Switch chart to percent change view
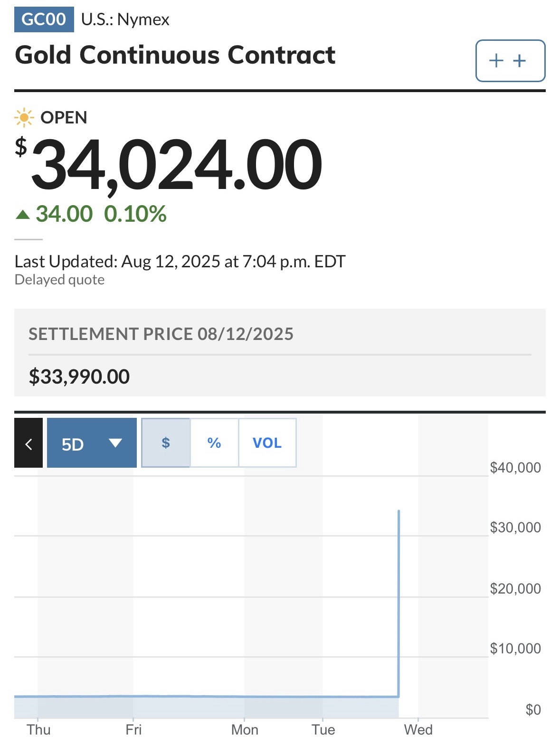 click(x=214, y=443)
